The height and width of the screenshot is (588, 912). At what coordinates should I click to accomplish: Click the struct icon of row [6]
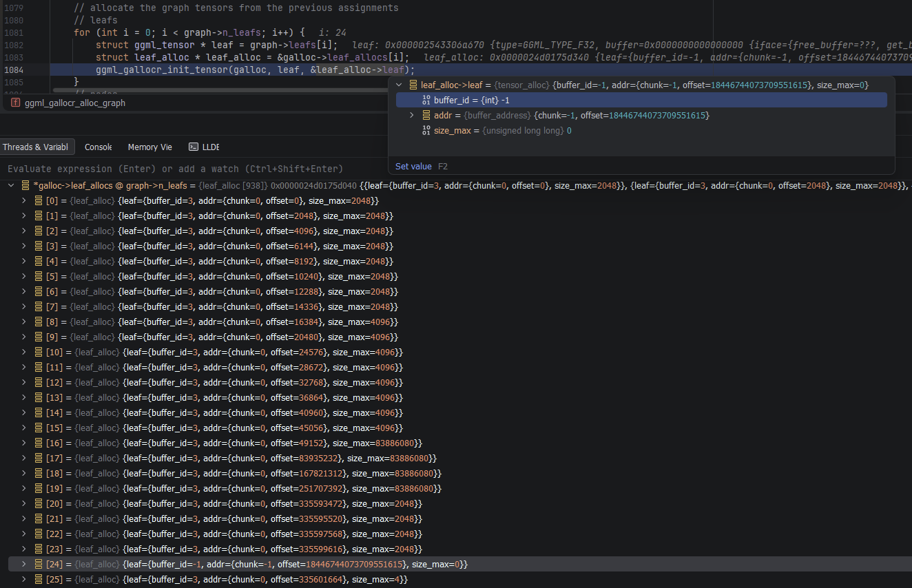point(39,291)
